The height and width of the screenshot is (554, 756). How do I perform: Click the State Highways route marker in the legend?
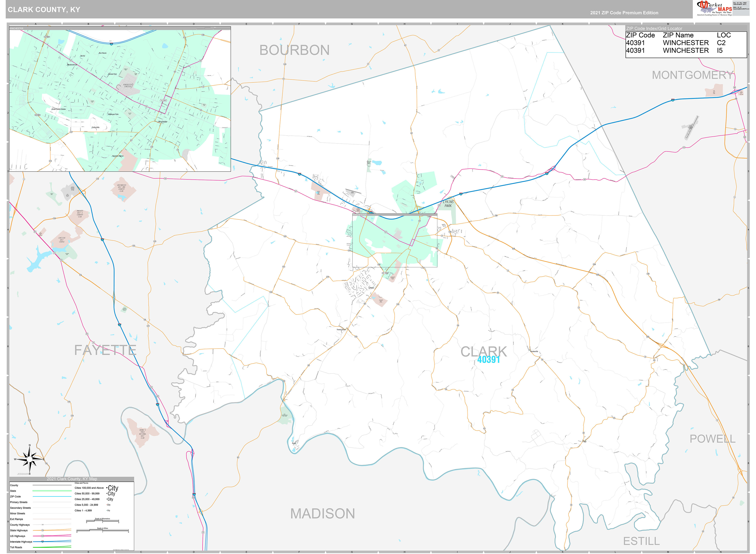[x=42, y=530]
